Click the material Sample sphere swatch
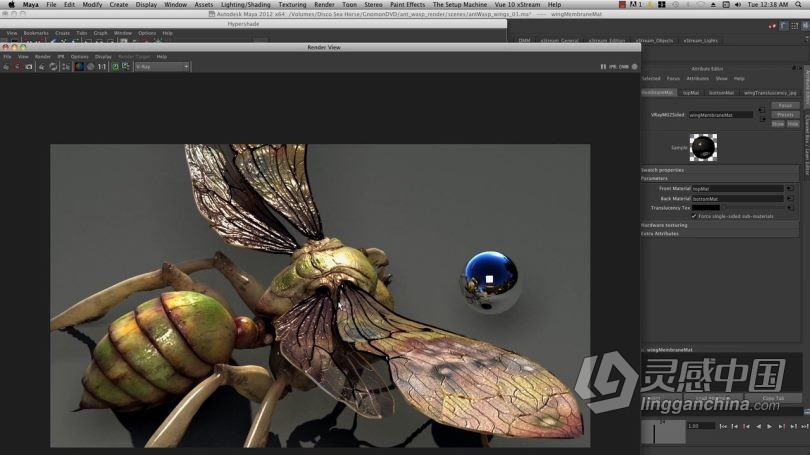Screen dimensions: 810x455 (x=703, y=148)
